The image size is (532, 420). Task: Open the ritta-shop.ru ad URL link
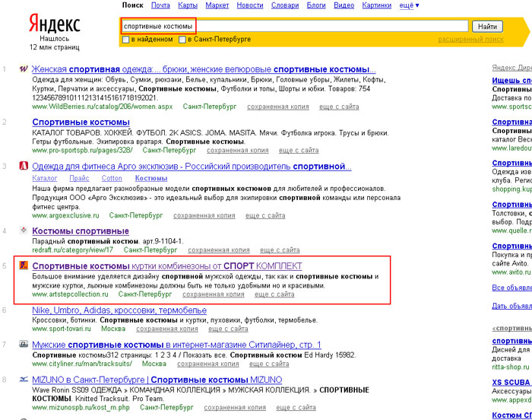coord(511,367)
